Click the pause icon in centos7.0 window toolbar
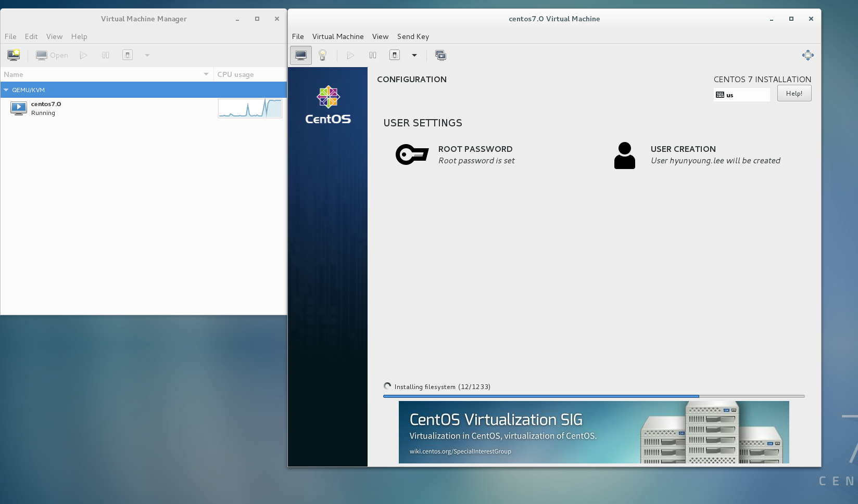Viewport: 858px width, 504px height. 373,55
